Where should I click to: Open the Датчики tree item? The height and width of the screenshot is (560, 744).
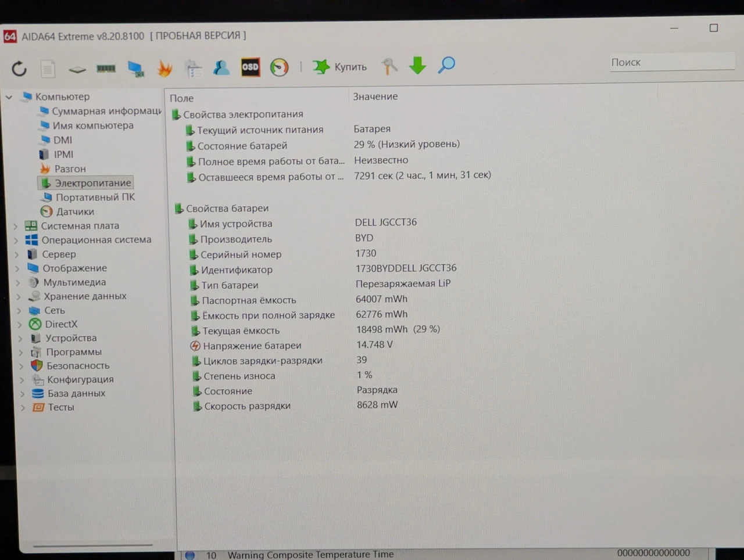pos(67,212)
